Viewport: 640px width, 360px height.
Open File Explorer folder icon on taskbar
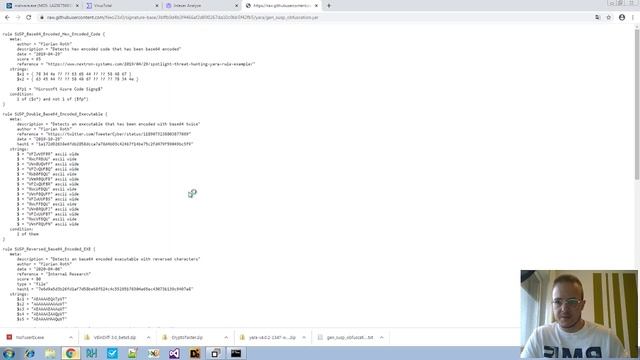point(50,353)
